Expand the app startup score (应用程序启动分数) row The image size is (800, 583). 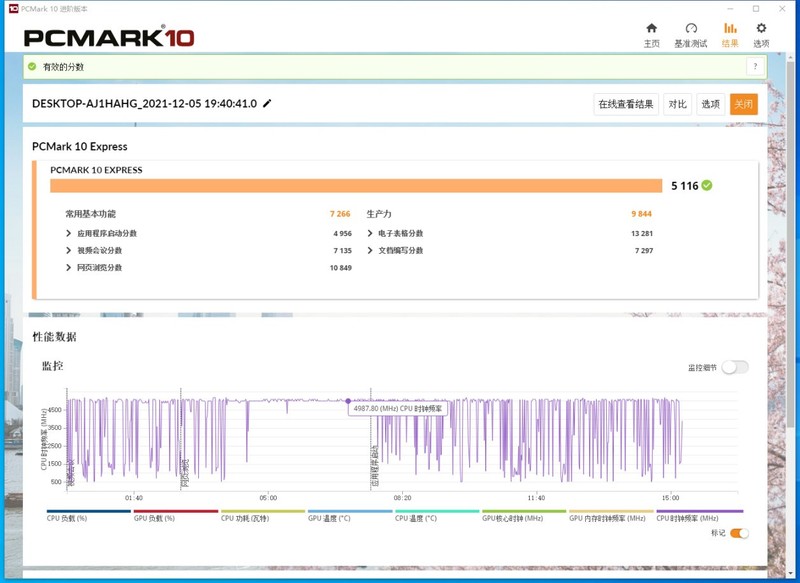68,233
